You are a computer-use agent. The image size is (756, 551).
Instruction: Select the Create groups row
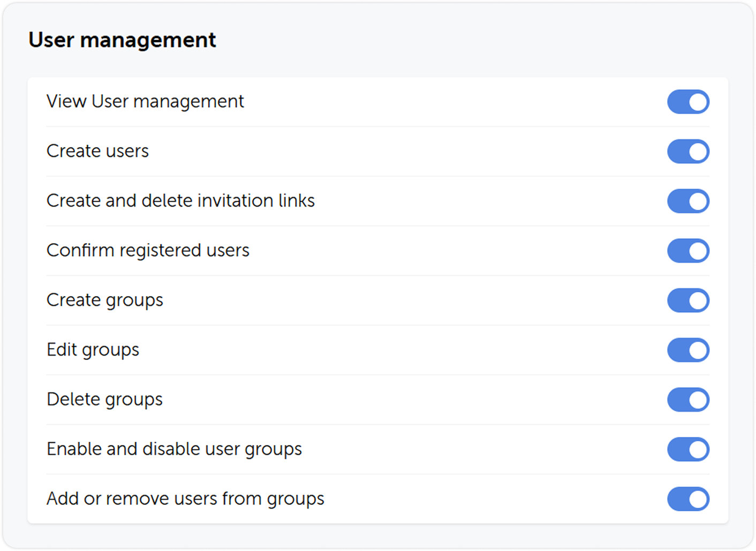pyautogui.click(x=105, y=300)
